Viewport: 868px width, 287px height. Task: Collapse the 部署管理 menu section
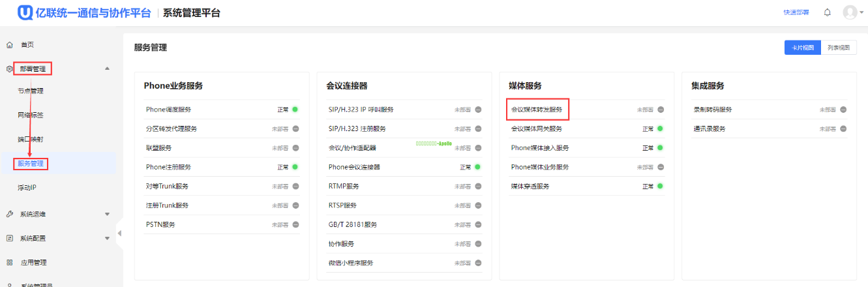click(107, 68)
